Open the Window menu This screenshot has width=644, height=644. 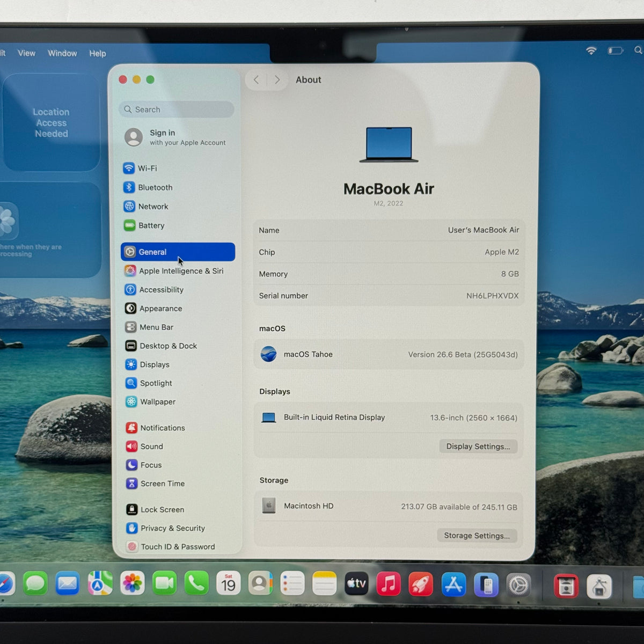pyautogui.click(x=62, y=53)
